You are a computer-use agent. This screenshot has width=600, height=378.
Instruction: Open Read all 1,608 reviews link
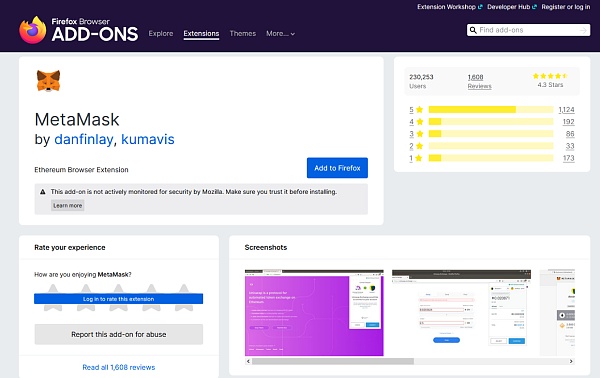[x=119, y=367]
